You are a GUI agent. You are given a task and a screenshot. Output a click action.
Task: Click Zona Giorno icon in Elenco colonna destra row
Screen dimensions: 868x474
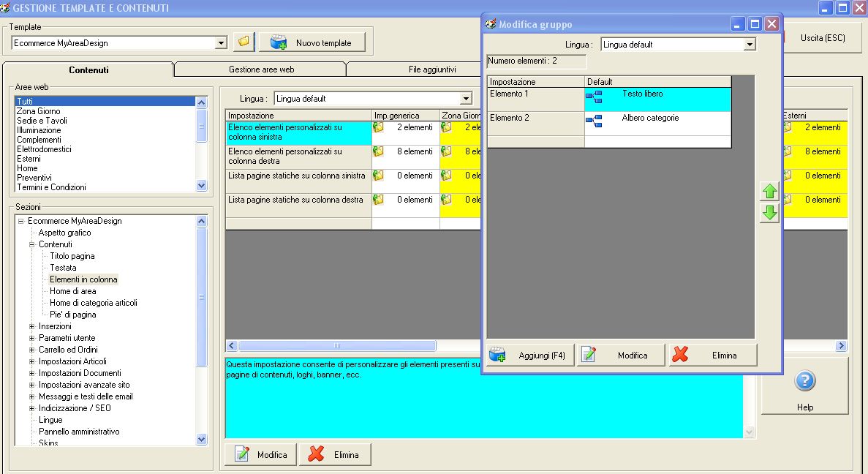(446, 151)
